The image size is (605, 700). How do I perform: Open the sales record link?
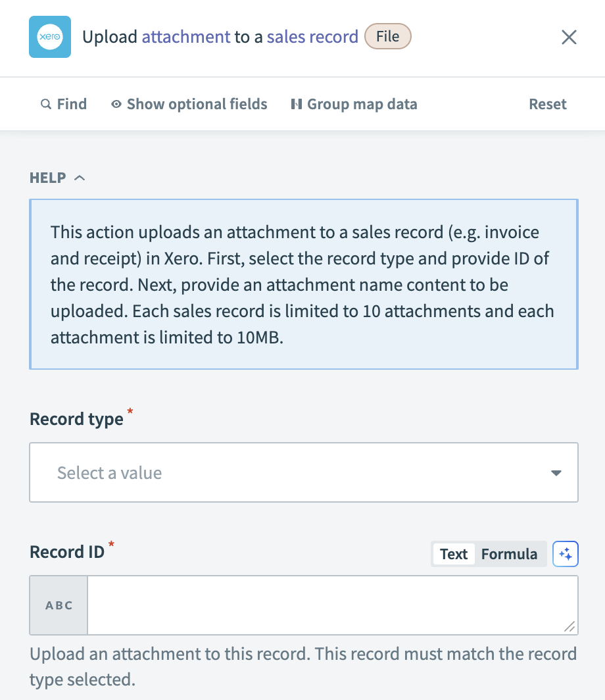(312, 37)
